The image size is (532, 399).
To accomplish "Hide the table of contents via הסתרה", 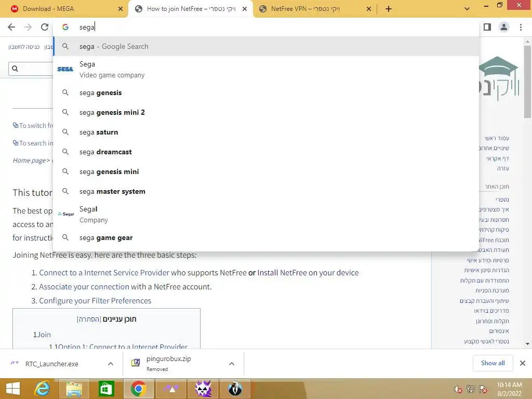I will click(x=89, y=320).
